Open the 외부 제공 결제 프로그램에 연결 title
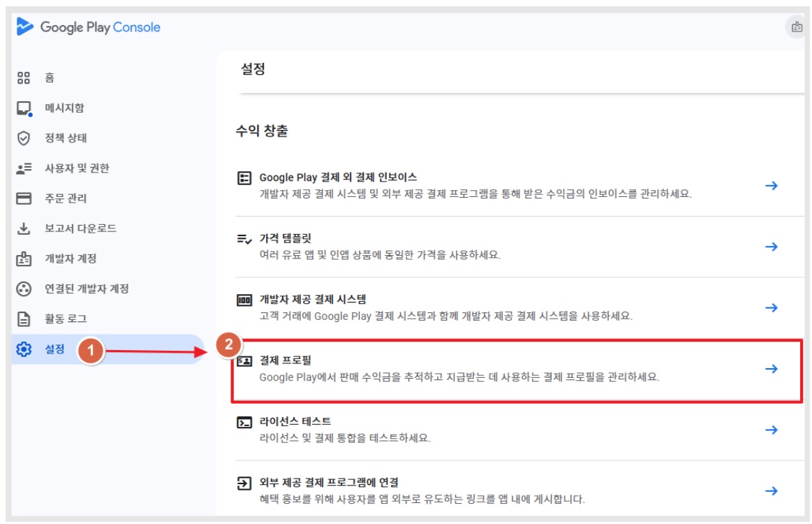 coord(330,483)
